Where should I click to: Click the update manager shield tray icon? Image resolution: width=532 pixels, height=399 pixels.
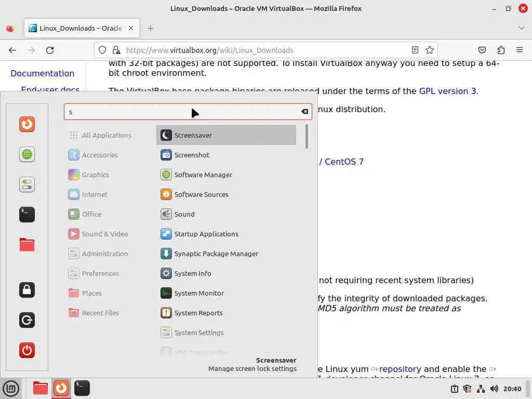[468, 389]
